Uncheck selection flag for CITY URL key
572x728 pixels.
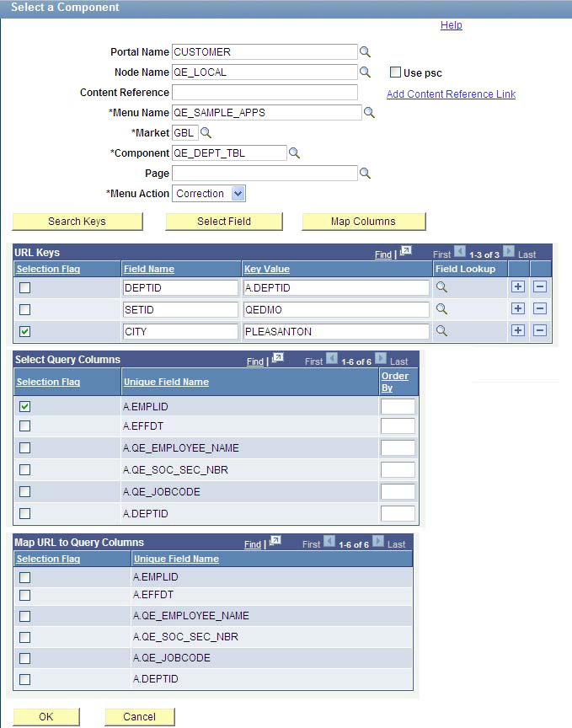click(x=25, y=331)
